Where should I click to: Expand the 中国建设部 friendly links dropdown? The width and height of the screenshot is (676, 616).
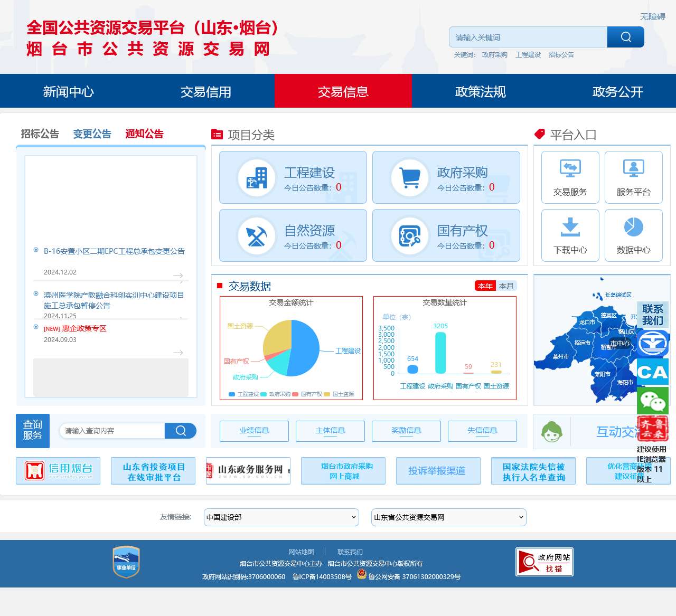[x=281, y=517]
